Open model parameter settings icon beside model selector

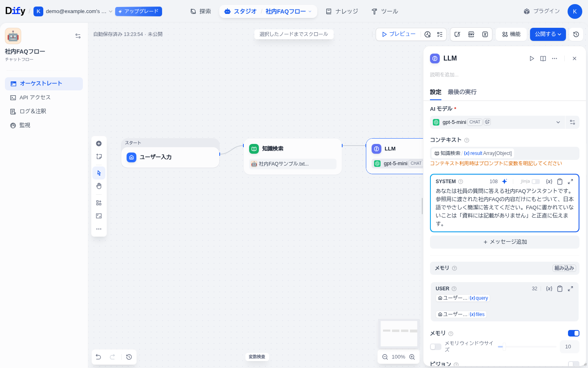tap(572, 122)
